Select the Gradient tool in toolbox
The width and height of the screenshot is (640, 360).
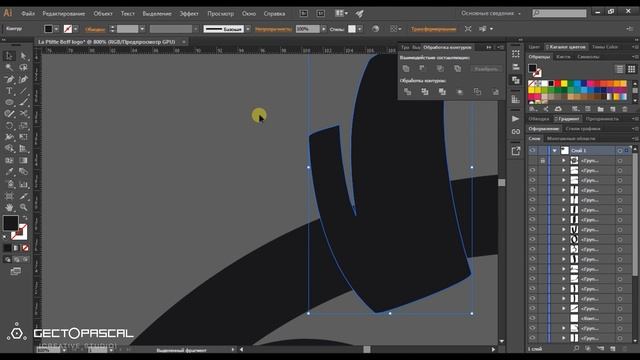click(x=23, y=160)
